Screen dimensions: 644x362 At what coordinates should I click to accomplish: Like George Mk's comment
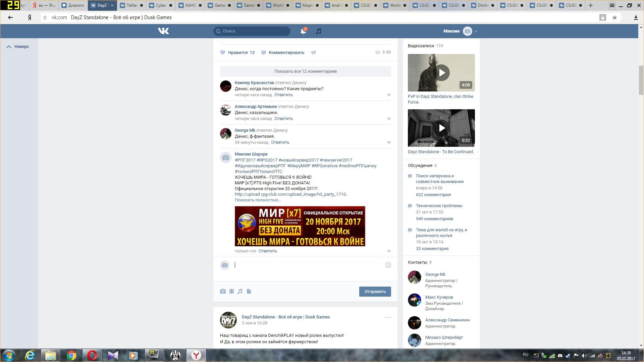(x=389, y=143)
